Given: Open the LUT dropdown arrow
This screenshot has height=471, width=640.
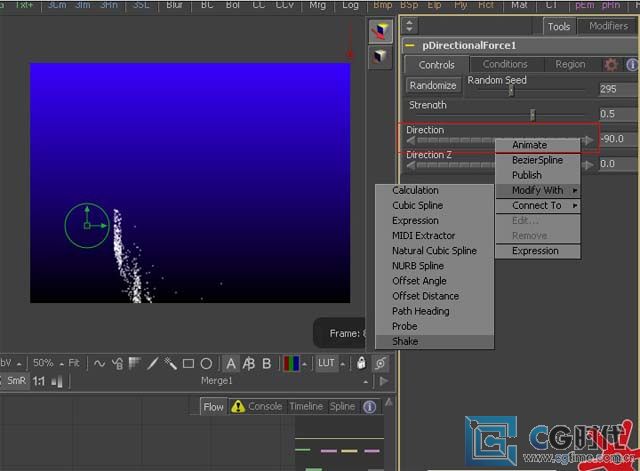Looking at the screenshot, I should pos(343,364).
